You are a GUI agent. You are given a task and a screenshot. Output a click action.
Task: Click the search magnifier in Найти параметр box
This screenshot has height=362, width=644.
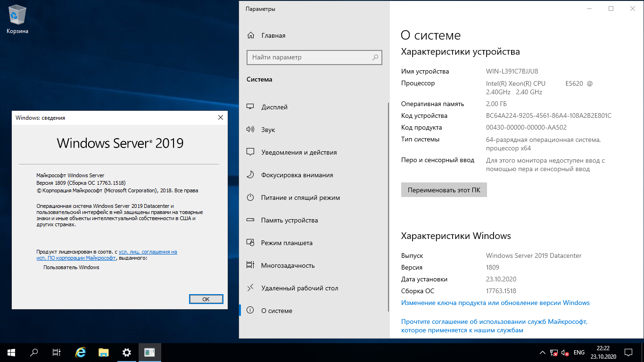pos(375,58)
